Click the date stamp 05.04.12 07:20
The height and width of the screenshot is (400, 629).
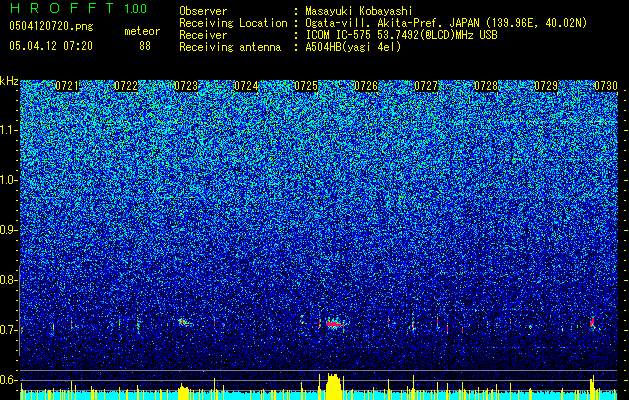[51, 46]
